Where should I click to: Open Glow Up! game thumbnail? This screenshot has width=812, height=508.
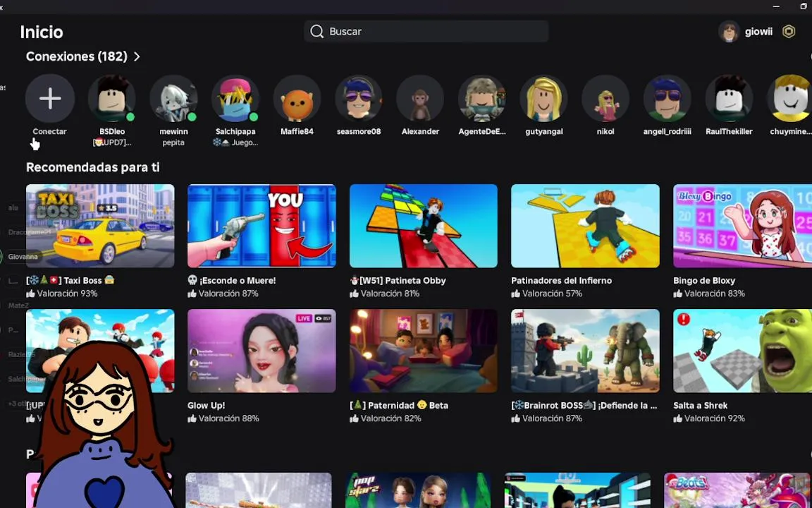262,351
